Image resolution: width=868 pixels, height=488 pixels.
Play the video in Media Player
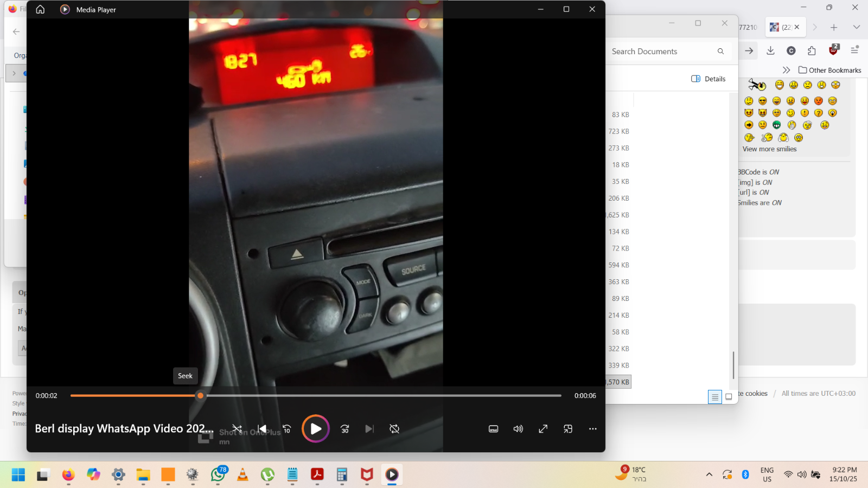coord(316,428)
